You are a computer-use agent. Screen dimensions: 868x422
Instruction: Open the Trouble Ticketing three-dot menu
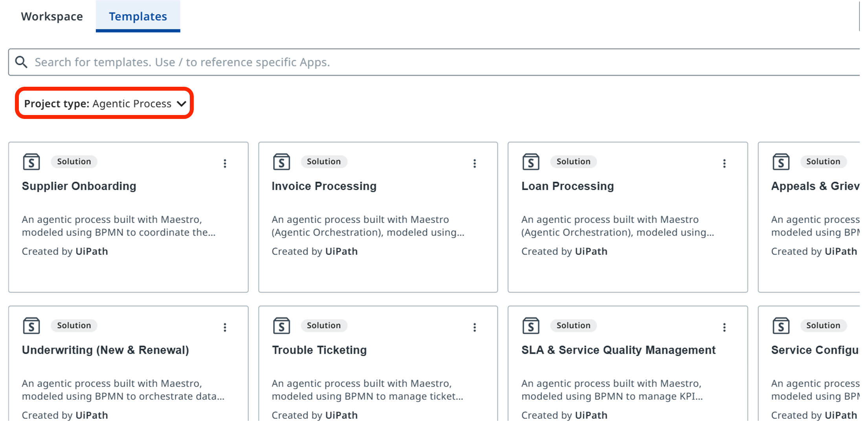pyautogui.click(x=475, y=327)
